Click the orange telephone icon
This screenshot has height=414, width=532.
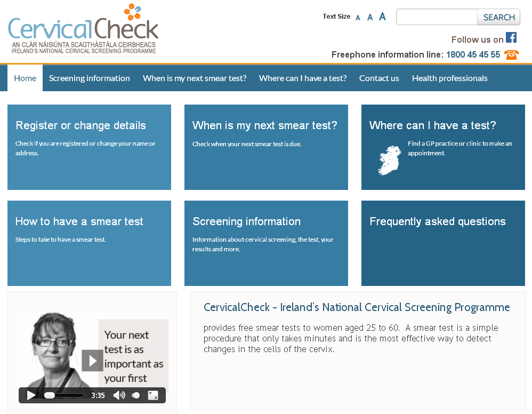pos(511,54)
